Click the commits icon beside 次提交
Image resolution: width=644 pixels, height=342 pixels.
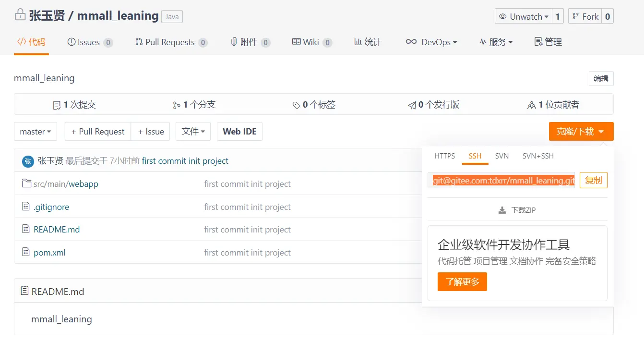[57, 105]
